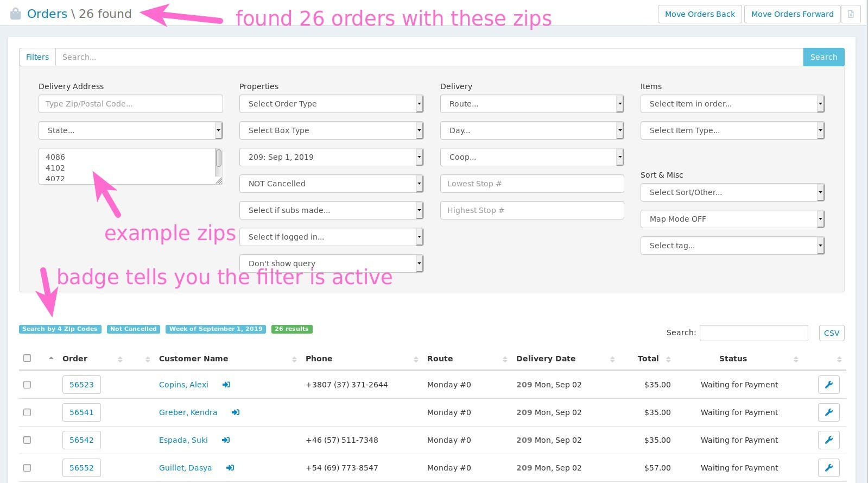Open wrench menu for order 56542
The height and width of the screenshot is (483, 868).
click(828, 440)
